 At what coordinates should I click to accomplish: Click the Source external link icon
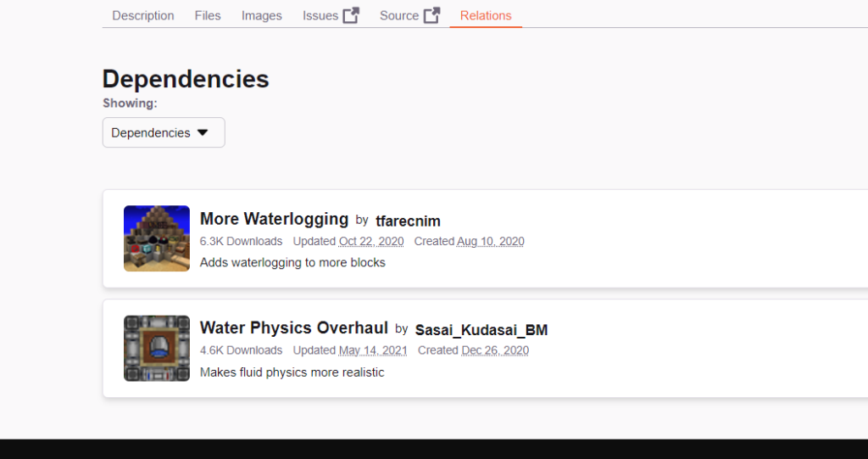click(x=431, y=15)
